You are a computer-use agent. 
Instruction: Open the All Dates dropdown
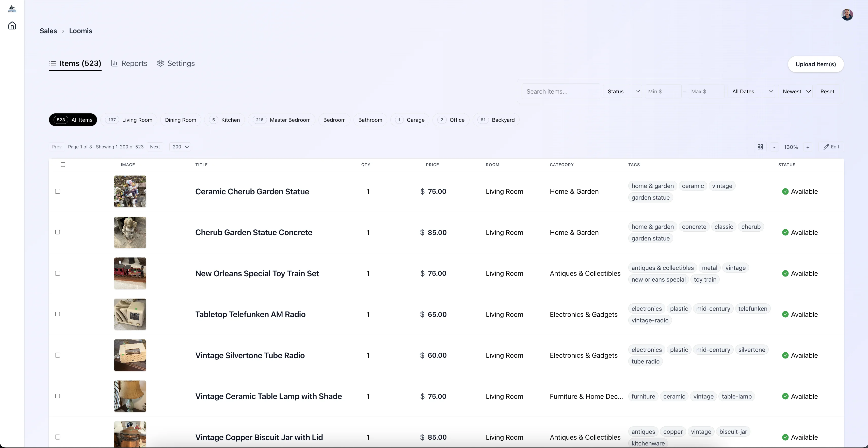[x=751, y=91]
